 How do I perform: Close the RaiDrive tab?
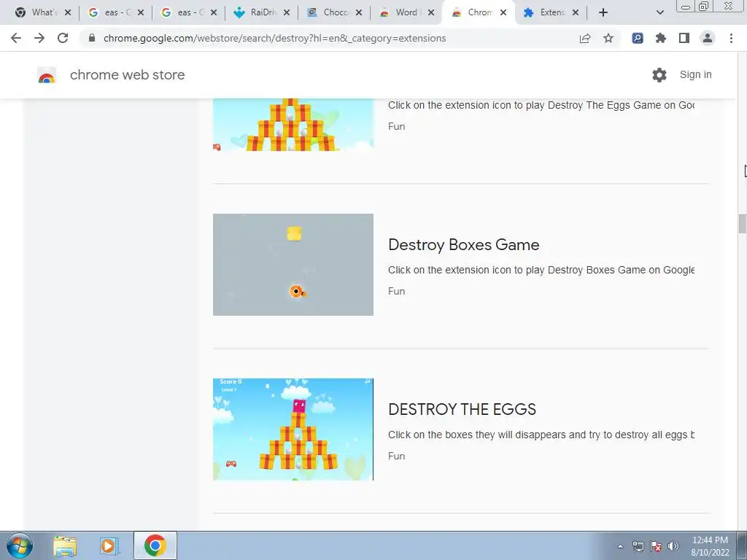coord(286,13)
